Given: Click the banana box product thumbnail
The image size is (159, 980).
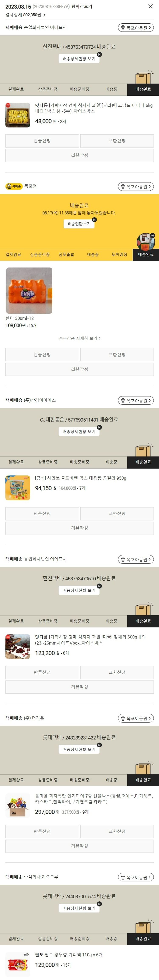Looking at the screenshot, I should coord(18,115).
